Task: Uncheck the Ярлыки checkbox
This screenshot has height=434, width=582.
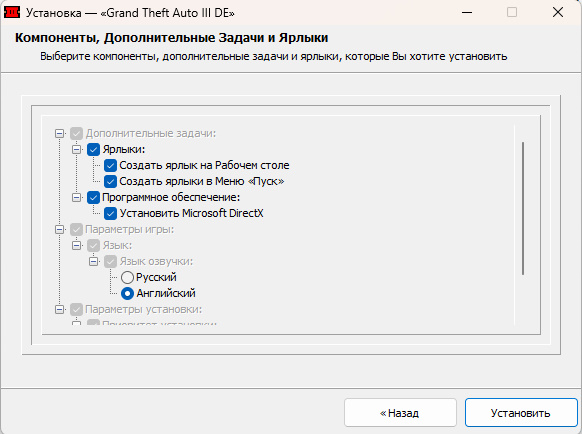Action: (x=93, y=149)
